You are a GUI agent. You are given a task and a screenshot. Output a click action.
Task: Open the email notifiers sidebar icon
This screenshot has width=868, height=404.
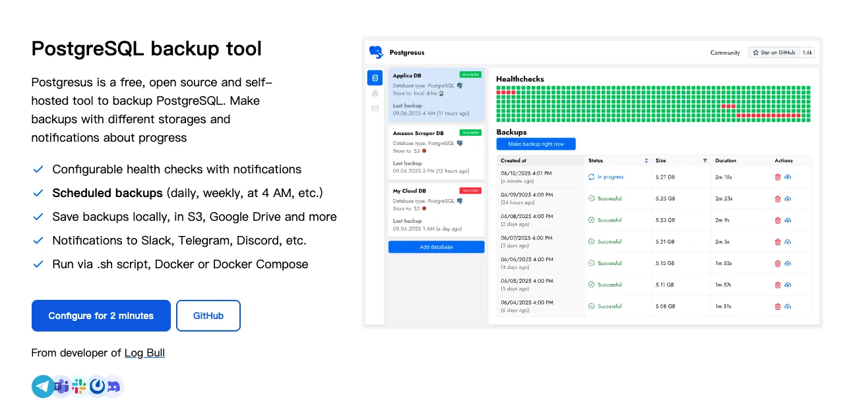[x=375, y=108]
